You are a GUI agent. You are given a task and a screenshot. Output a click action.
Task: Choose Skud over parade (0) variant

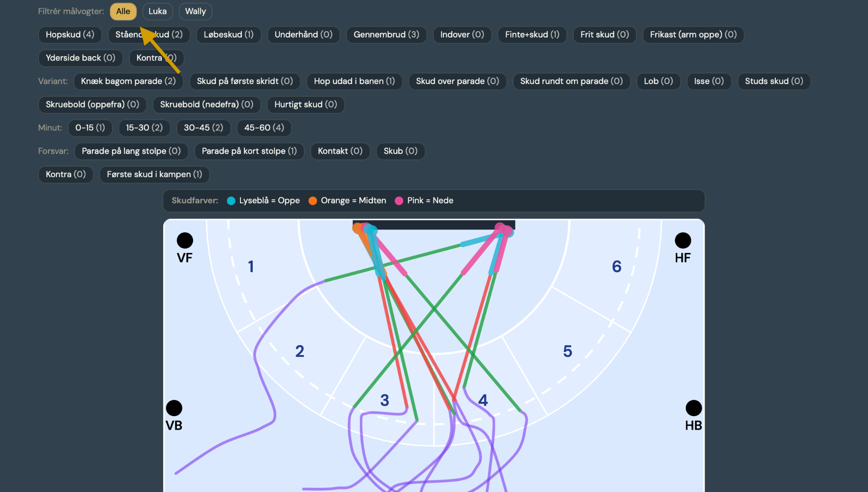tap(458, 81)
